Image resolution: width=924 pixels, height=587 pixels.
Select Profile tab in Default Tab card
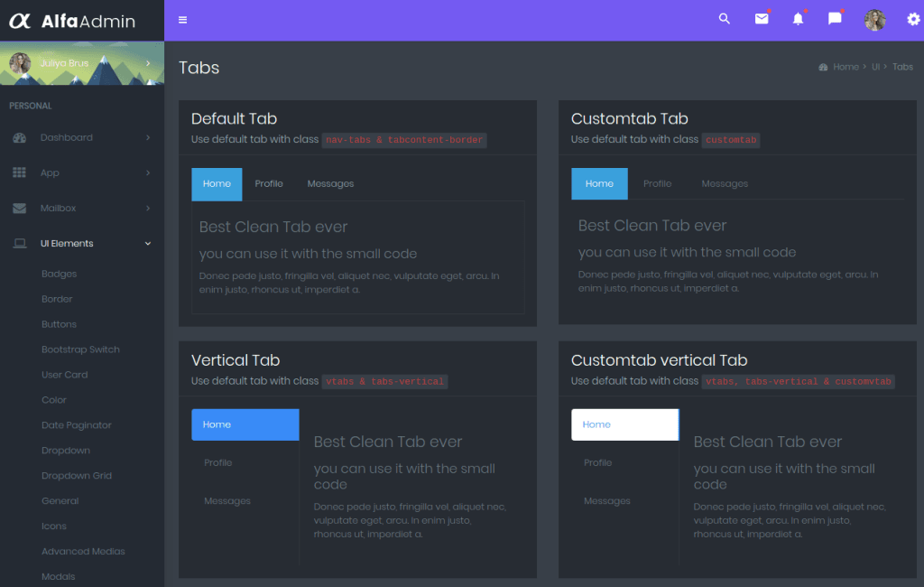coord(269,184)
